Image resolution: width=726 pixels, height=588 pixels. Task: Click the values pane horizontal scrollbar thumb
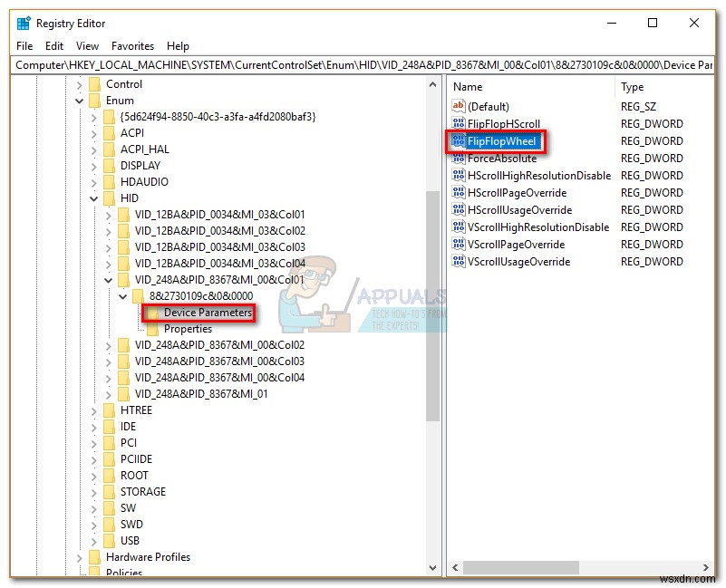point(521,568)
